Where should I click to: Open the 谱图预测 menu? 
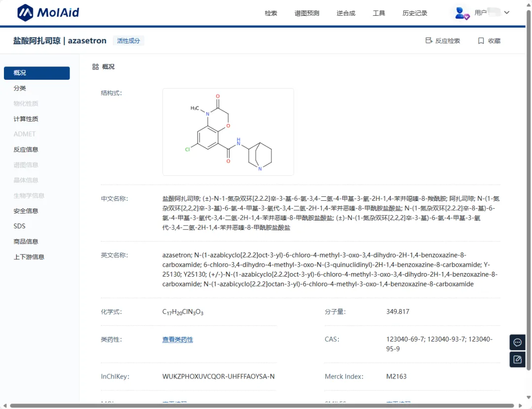tap(307, 13)
